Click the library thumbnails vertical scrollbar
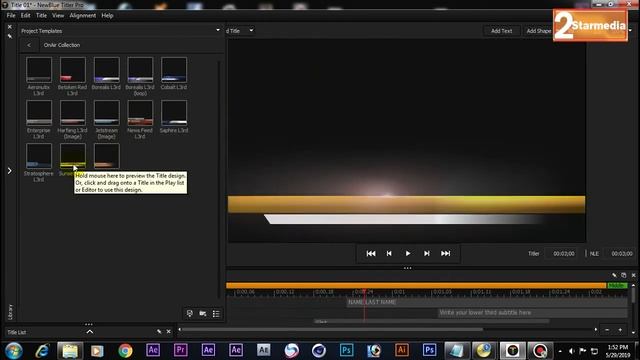Image resolution: width=640 pixels, height=360 pixels. (219, 180)
